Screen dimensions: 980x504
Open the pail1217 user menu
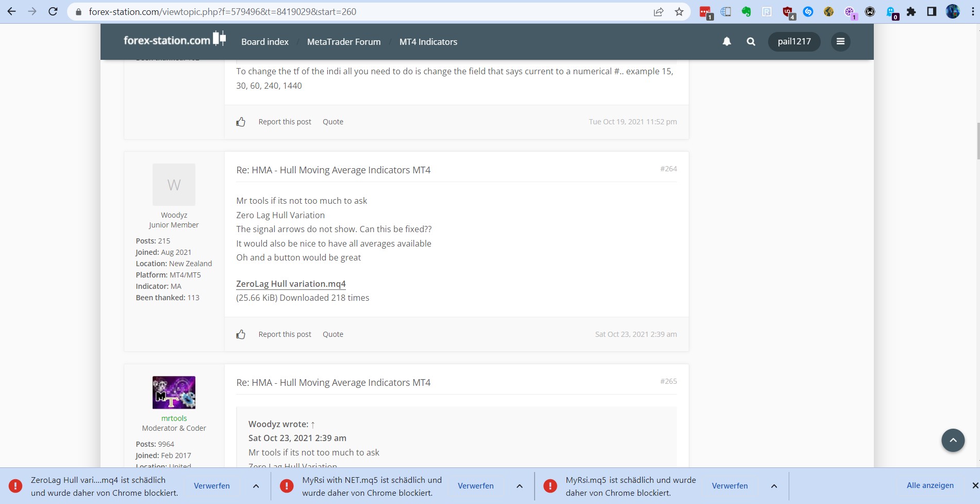[x=794, y=41]
